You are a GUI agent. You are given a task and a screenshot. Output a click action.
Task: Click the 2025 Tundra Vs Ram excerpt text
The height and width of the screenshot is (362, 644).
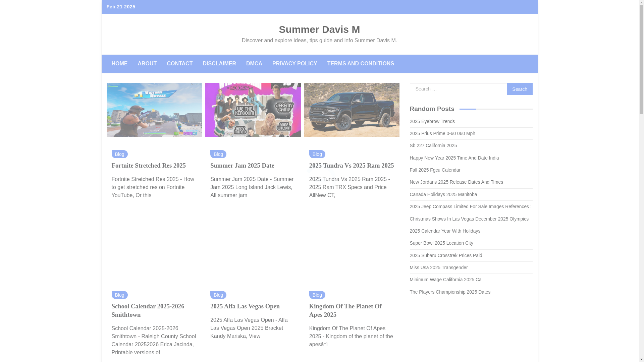tap(350, 187)
